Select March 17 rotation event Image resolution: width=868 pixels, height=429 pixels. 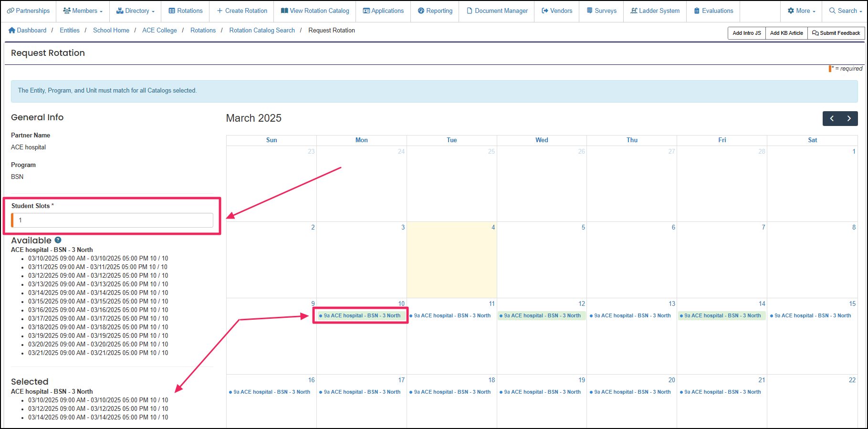coord(362,392)
